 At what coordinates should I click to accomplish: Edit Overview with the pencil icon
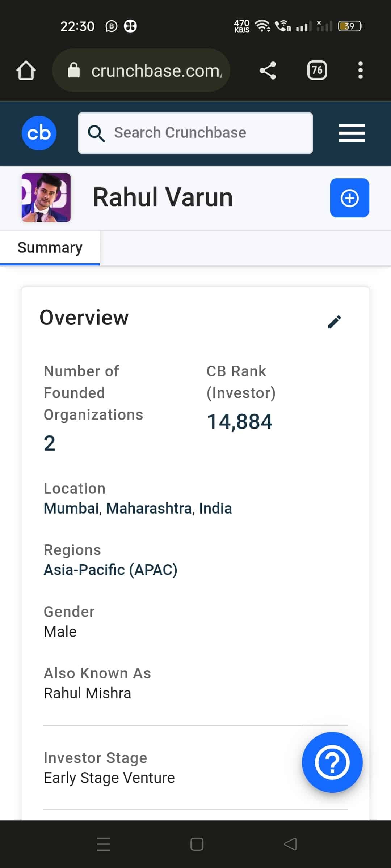(335, 322)
